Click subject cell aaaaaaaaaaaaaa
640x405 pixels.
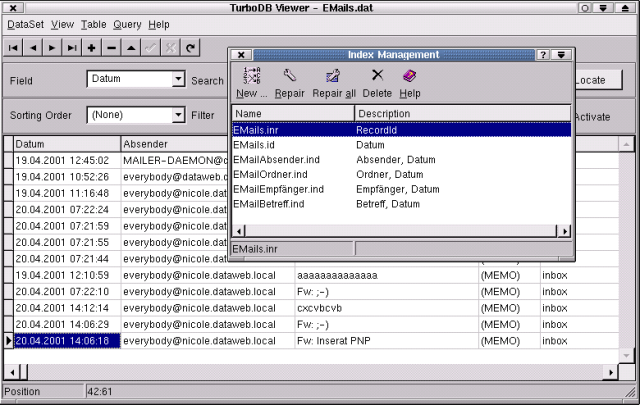point(386,275)
